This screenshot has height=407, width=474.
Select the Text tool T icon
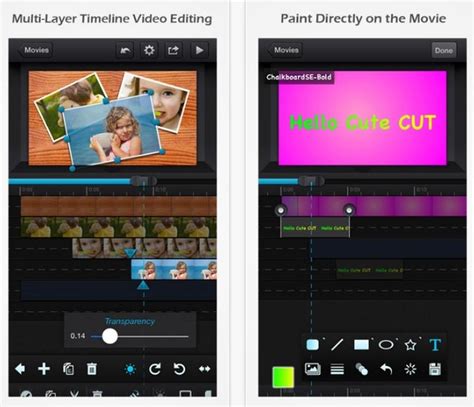click(x=435, y=344)
